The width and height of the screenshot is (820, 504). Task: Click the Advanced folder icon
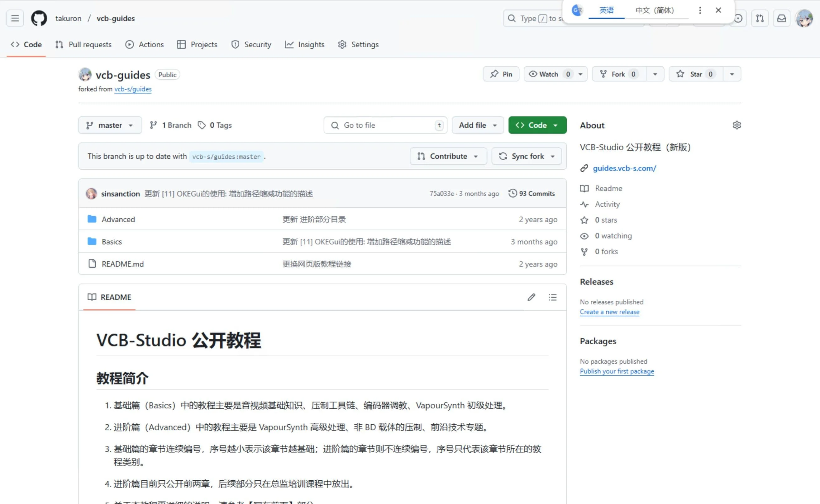click(x=92, y=219)
